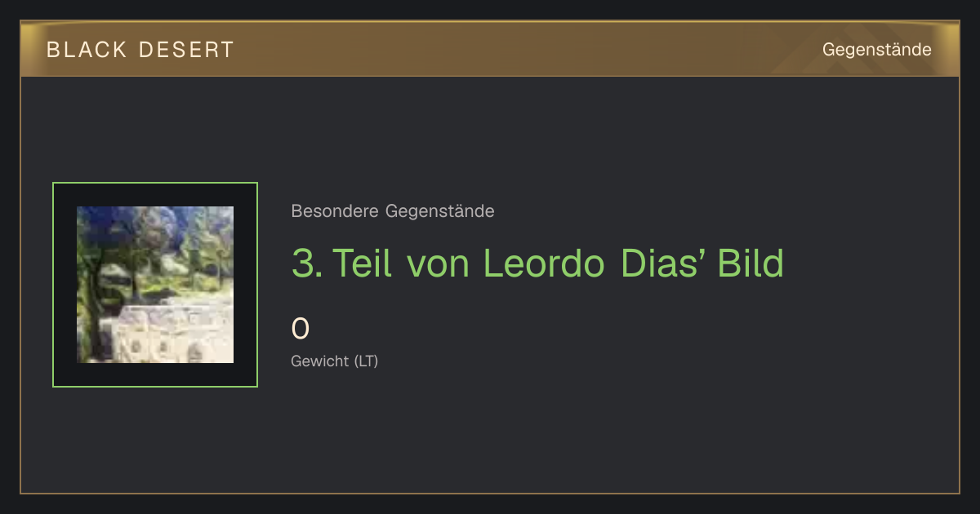980x514 pixels.
Task: Click the BLACK DESERT logo text
Action: (140, 50)
